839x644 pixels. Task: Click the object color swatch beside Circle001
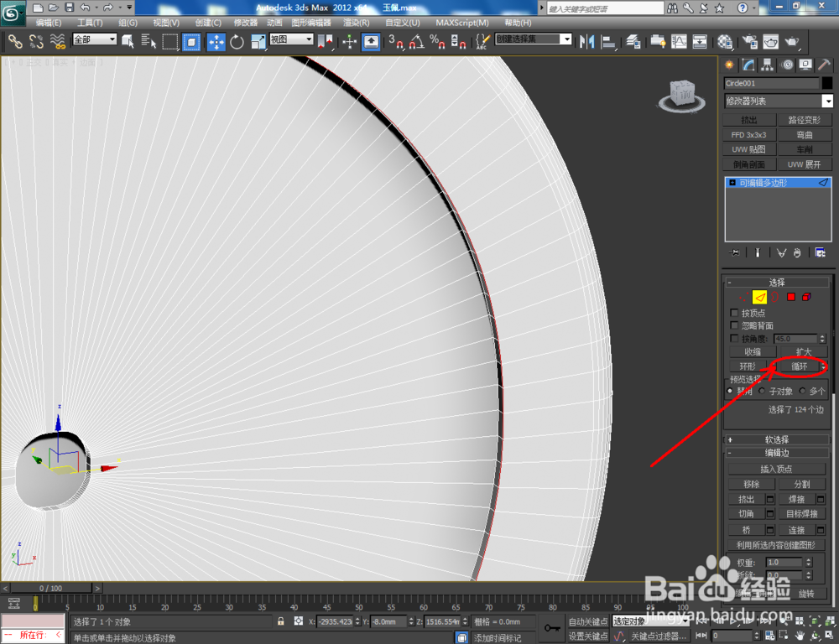point(826,83)
